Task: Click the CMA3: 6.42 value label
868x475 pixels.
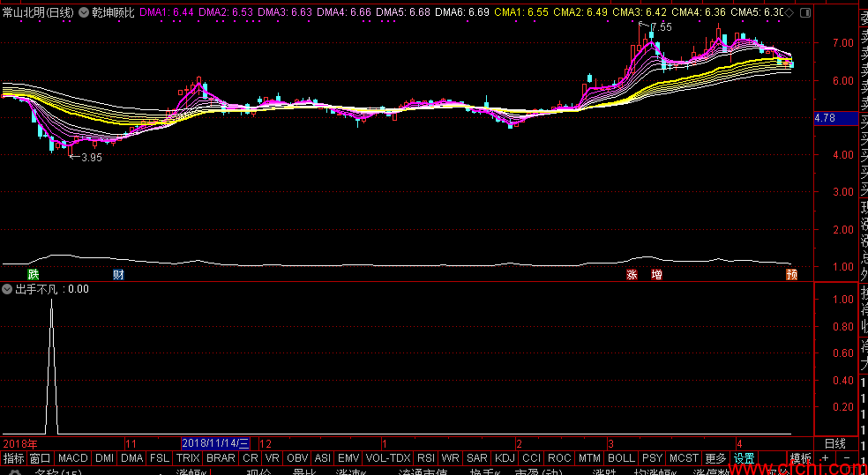Action: tap(640, 12)
